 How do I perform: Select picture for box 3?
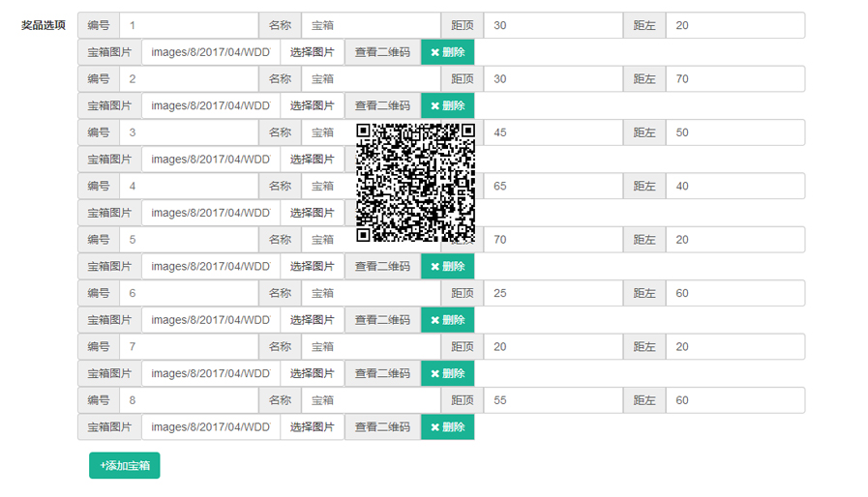pyautogui.click(x=313, y=160)
